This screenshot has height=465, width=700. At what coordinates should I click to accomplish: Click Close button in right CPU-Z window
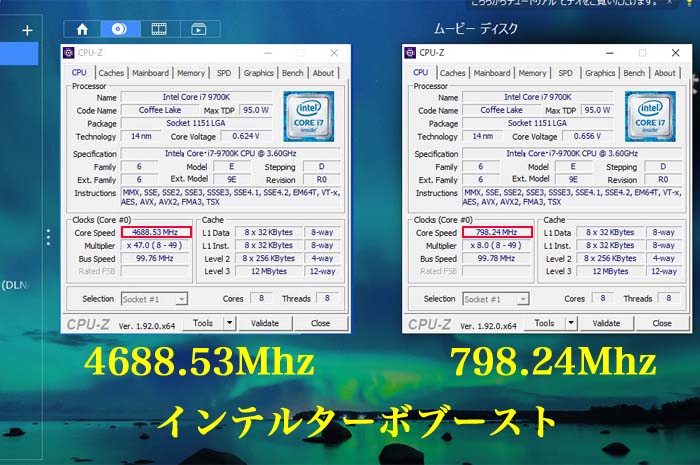662,323
